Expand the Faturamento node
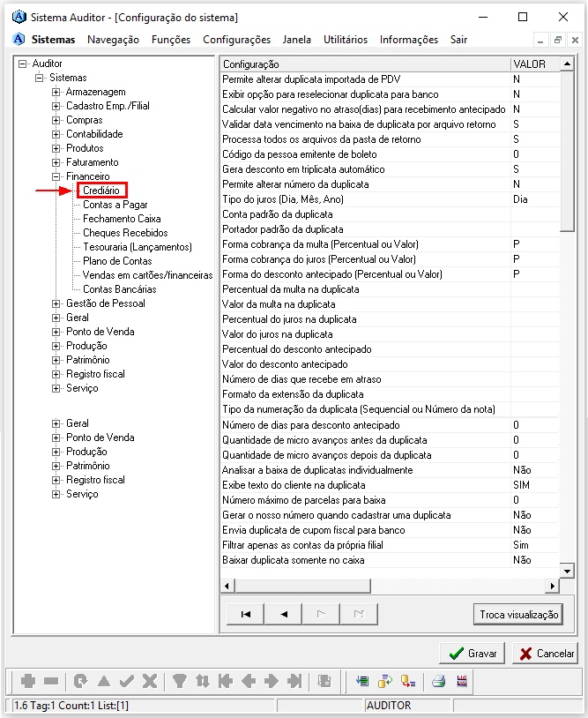This screenshot has width=588, height=718. click(x=56, y=162)
